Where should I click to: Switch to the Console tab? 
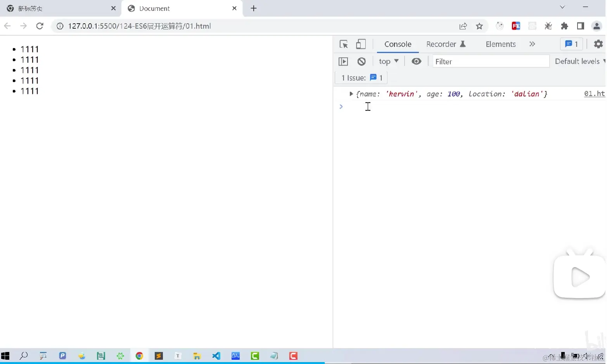[x=398, y=44]
